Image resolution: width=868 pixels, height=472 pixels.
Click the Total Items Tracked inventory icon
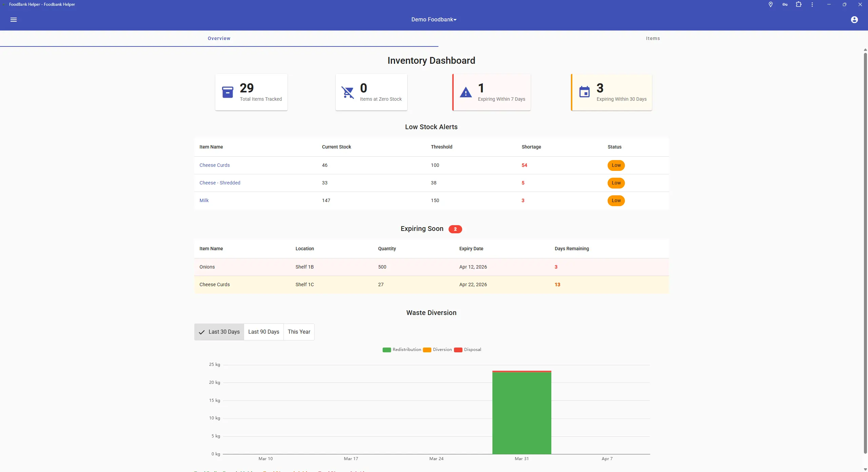tap(228, 92)
